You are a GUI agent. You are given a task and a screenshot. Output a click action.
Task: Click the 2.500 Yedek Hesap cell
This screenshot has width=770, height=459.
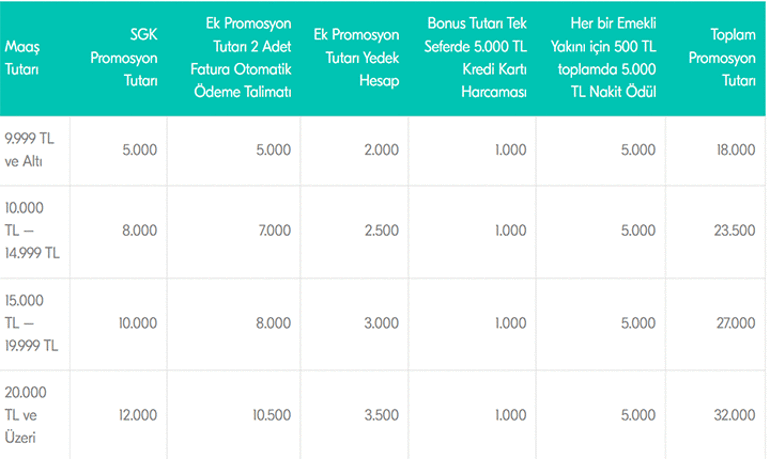(x=382, y=230)
